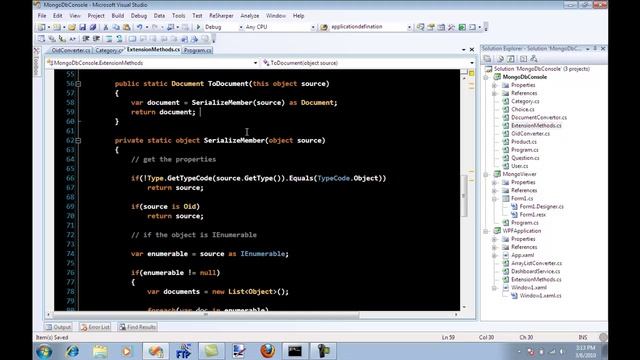Switch to the Program.cs editor tab

pos(198,50)
